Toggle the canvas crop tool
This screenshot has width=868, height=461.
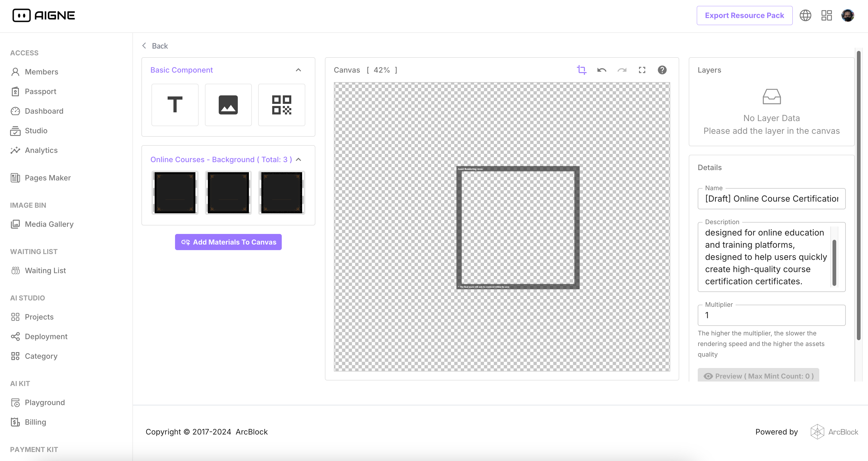tap(581, 70)
